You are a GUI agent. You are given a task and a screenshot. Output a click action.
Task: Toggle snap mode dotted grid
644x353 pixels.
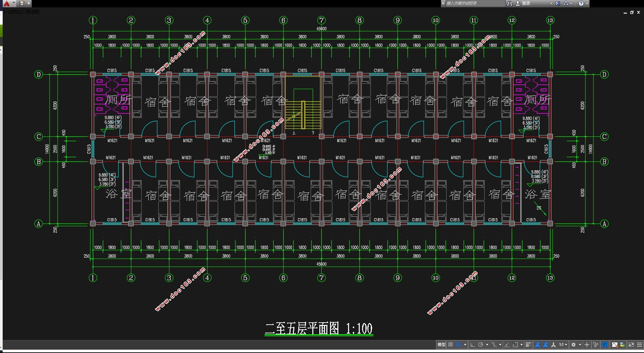tap(459, 345)
